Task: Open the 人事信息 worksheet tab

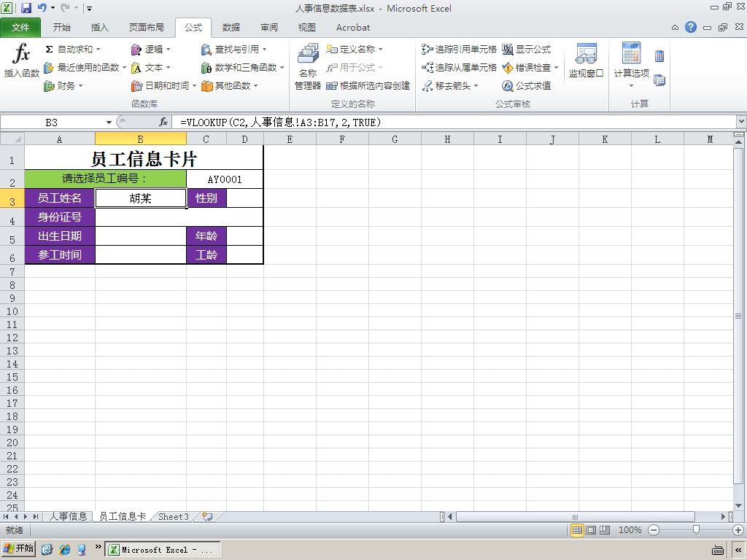Action: 68,516
